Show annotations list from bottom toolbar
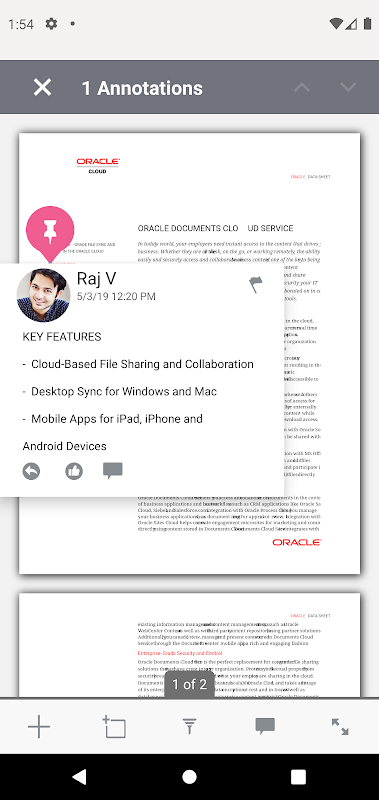The image size is (379, 800). (x=265, y=726)
